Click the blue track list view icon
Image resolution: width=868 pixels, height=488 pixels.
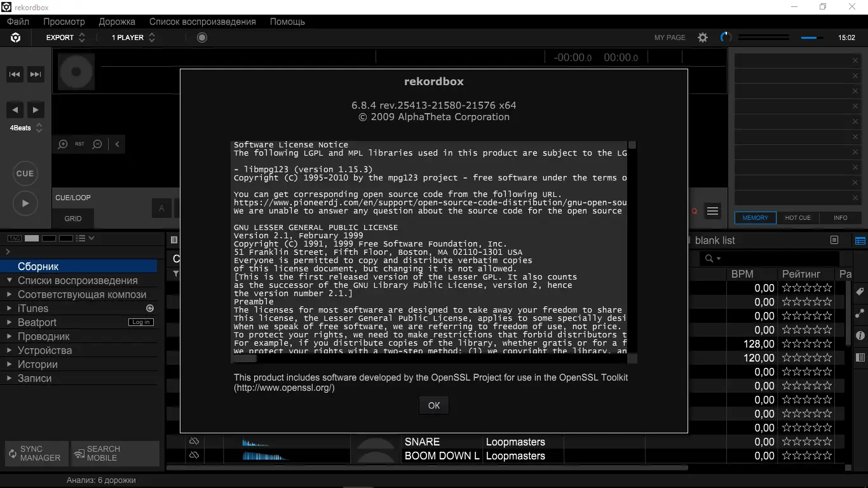point(860,241)
